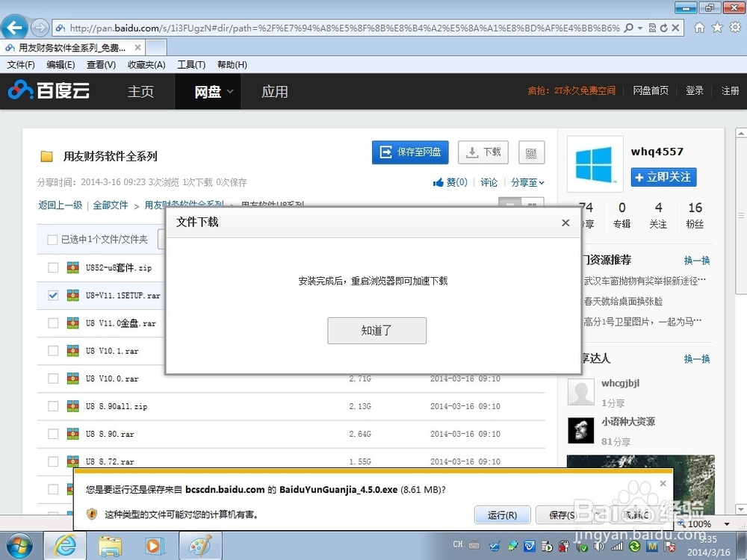Click the archive icon of U8 8.90all.zip
The height and width of the screenshot is (560, 747).
pyautogui.click(x=73, y=406)
